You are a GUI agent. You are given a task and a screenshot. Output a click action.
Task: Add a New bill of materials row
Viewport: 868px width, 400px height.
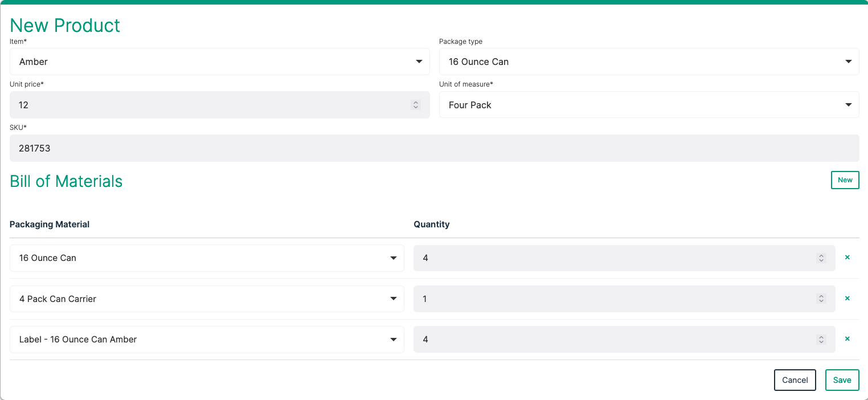pyautogui.click(x=845, y=180)
